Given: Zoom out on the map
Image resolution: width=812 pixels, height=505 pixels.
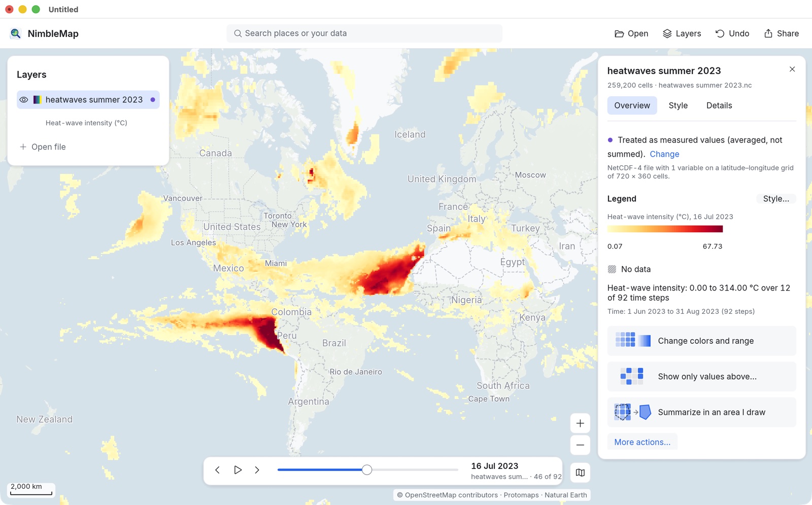Looking at the screenshot, I should [x=580, y=445].
